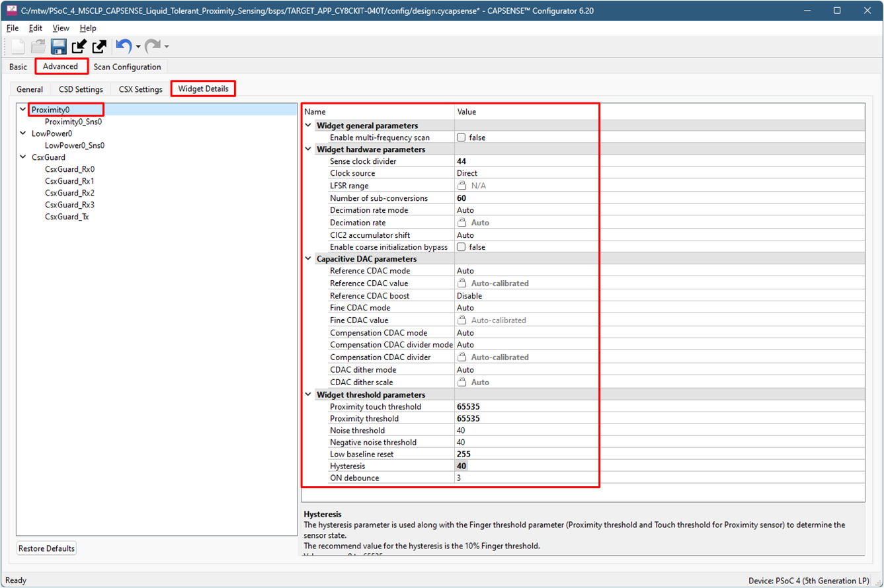Collapse Widget hardware parameters section
The height and width of the screenshot is (588, 884).
coord(308,149)
